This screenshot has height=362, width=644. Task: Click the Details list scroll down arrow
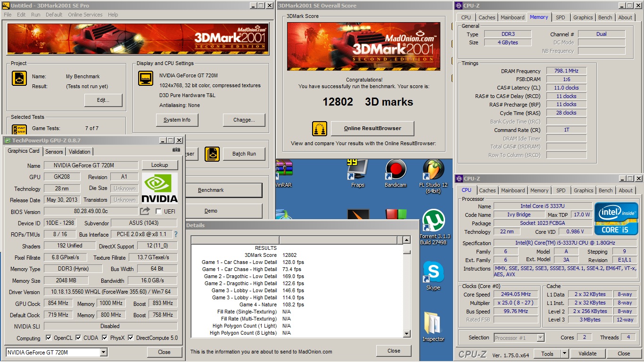click(x=406, y=334)
